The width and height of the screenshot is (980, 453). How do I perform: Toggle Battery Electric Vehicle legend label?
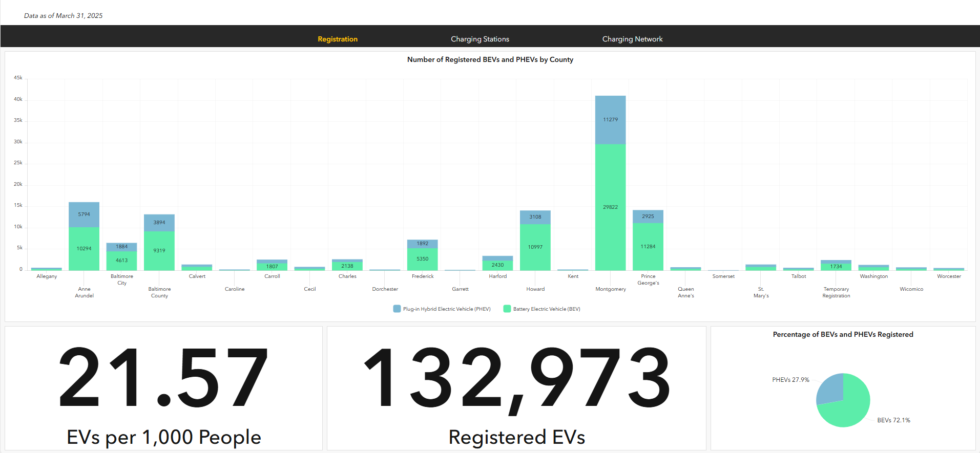[x=546, y=309]
